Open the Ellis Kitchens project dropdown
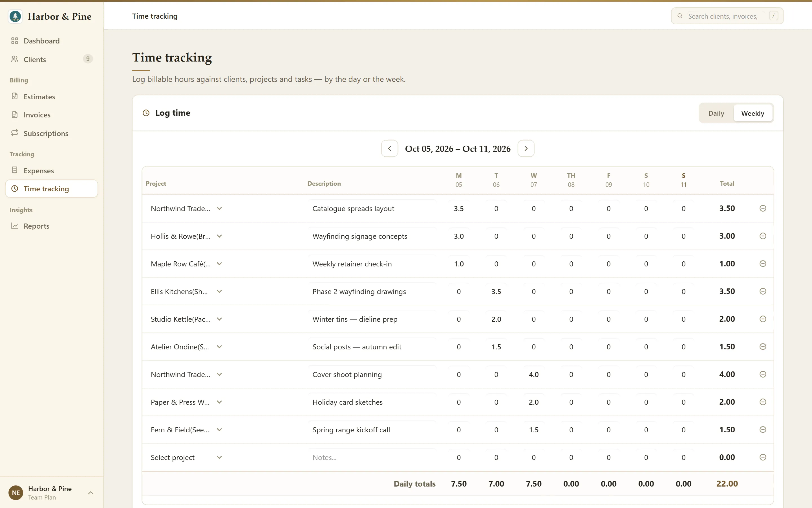The height and width of the screenshot is (508, 812). click(x=187, y=291)
